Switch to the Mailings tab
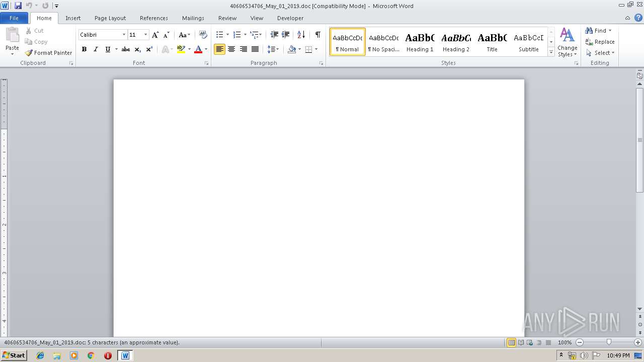The image size is (644, 362). (193, 18)
